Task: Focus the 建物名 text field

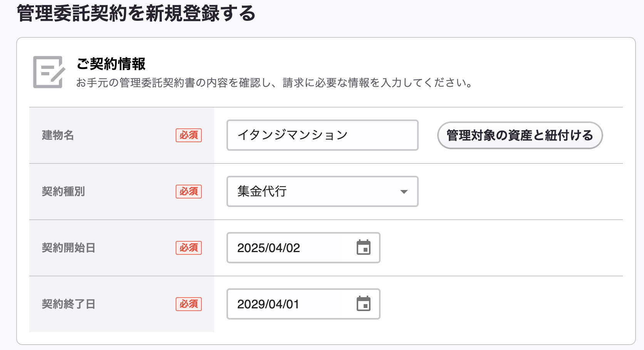Action: click(x=322, y=135)
